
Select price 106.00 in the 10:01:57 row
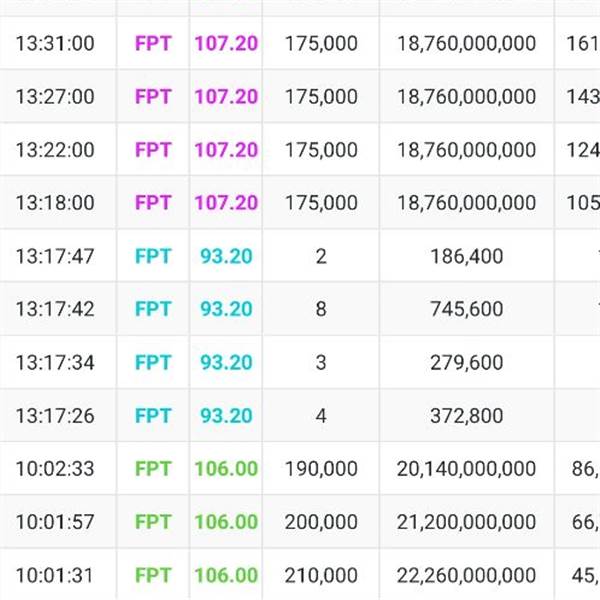point(226,522)
